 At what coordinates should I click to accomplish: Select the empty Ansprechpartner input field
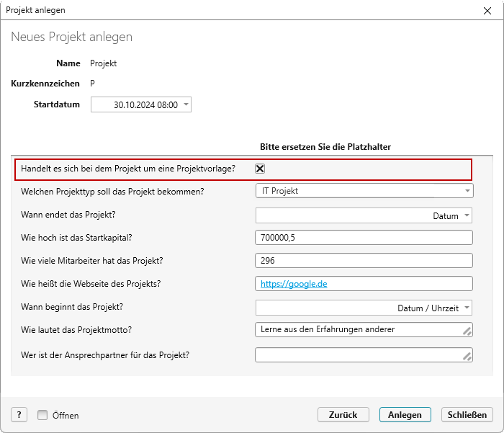click(364, 354)
